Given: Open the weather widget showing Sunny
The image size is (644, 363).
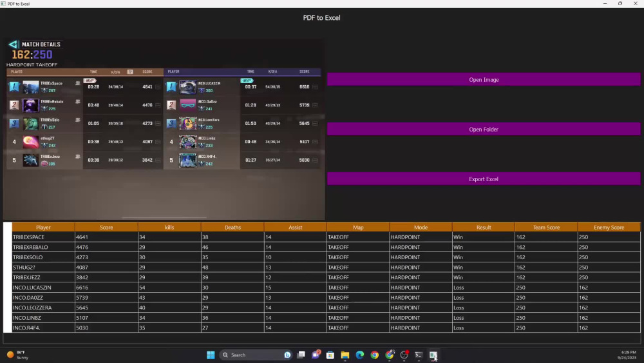Looking at the screenshot, I should coord(17,355).
